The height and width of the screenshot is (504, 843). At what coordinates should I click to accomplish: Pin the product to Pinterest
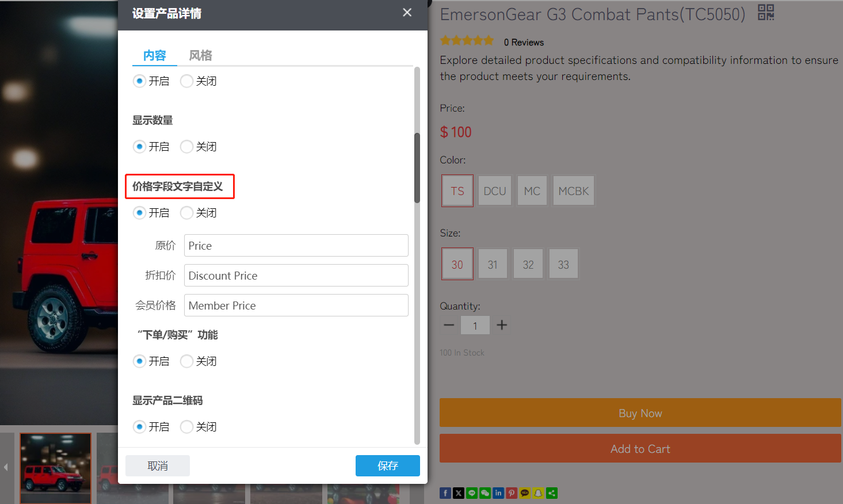click(512, 493)
